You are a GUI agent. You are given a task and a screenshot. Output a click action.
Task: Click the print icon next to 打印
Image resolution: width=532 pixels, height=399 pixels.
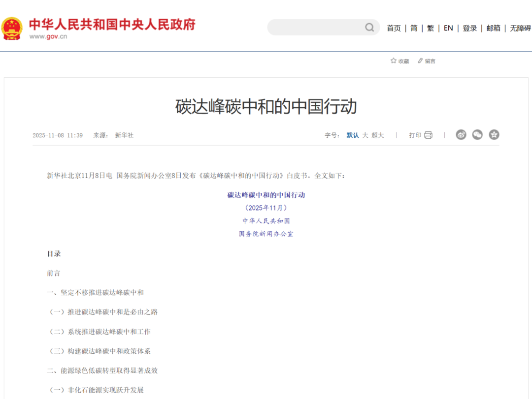(x=429, y=134)
